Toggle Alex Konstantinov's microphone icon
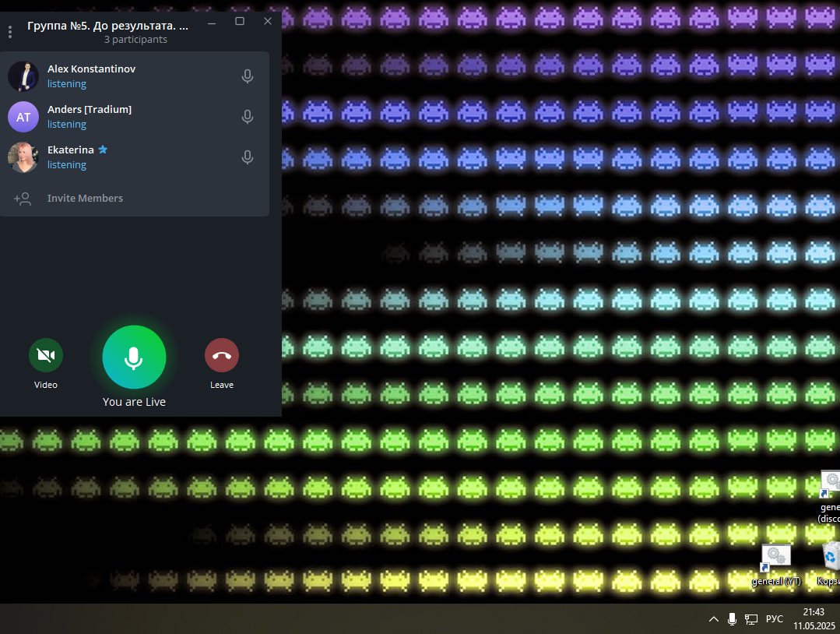 [x=248, y=76]
